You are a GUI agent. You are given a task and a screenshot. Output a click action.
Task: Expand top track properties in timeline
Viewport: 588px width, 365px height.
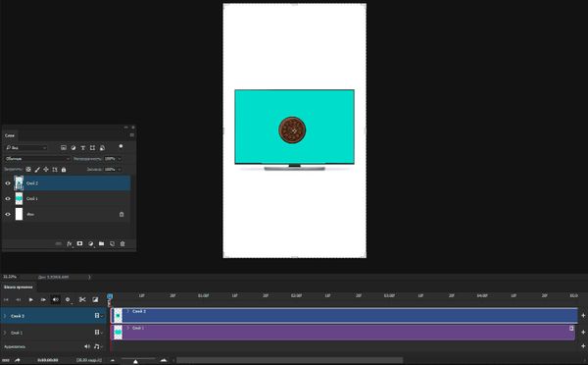[5, 316]
